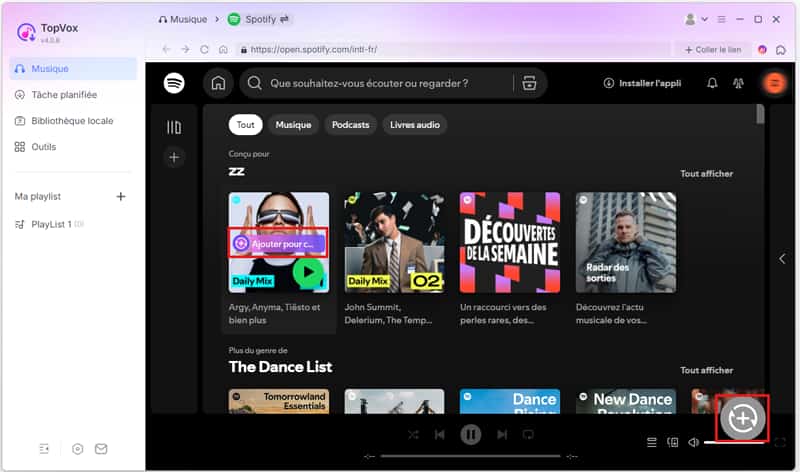Skip to the previous track
Viewport: 800px width, 472px height.
click(439, 435)
